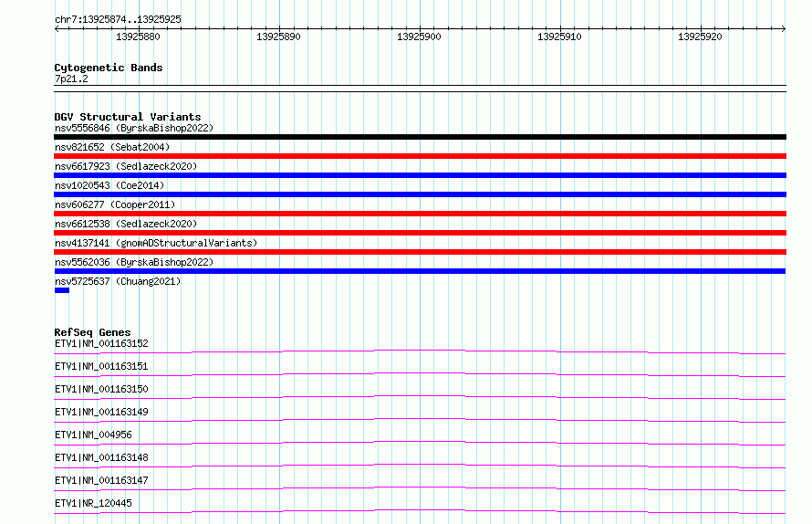The height and width of the screenshot is (524, 812).
Task: Click ruler position label 13925890
Action: pyautogui.click(x=278, y=37)
